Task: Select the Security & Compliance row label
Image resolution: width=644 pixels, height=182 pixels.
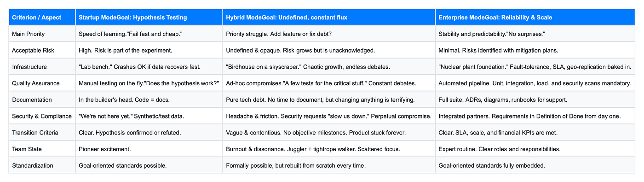Action: 42,116
